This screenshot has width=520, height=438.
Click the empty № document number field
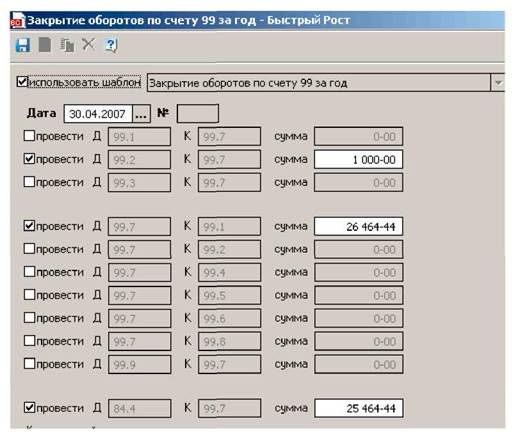(x=198, y=114)
